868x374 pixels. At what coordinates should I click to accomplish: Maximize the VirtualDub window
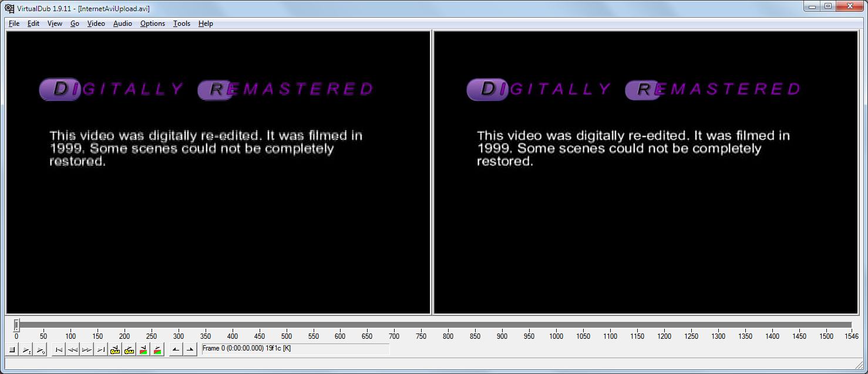tap(828, 6)
